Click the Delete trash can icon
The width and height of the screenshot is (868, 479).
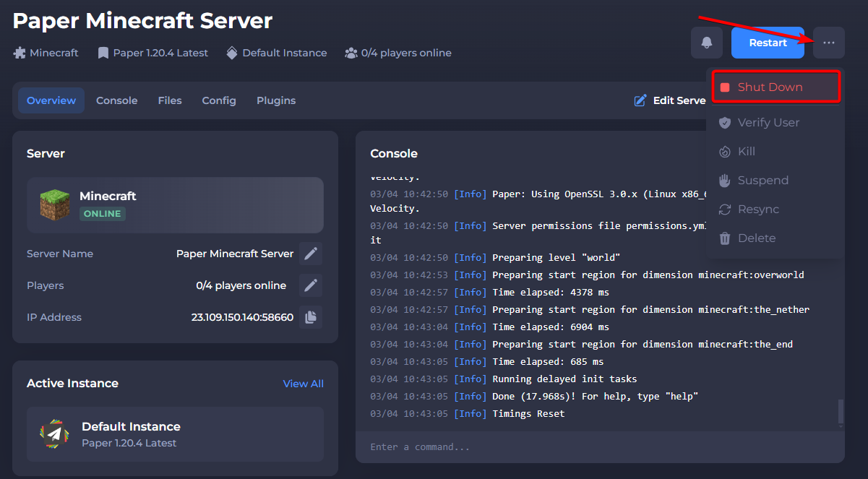[725, 238]
